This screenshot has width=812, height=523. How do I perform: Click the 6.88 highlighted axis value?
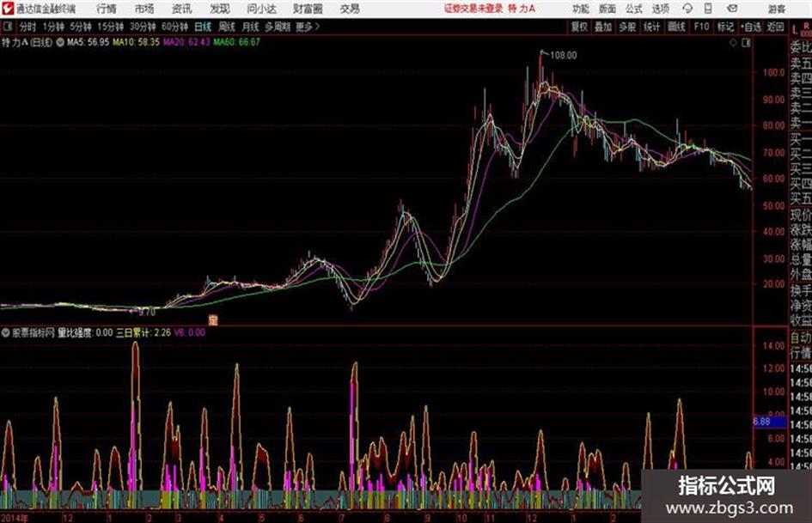click(769, 422)
